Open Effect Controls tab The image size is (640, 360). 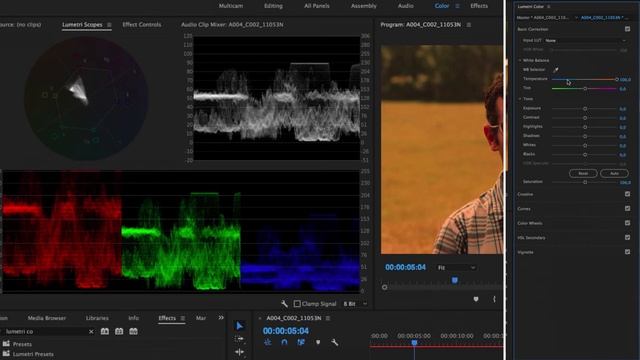142,24
